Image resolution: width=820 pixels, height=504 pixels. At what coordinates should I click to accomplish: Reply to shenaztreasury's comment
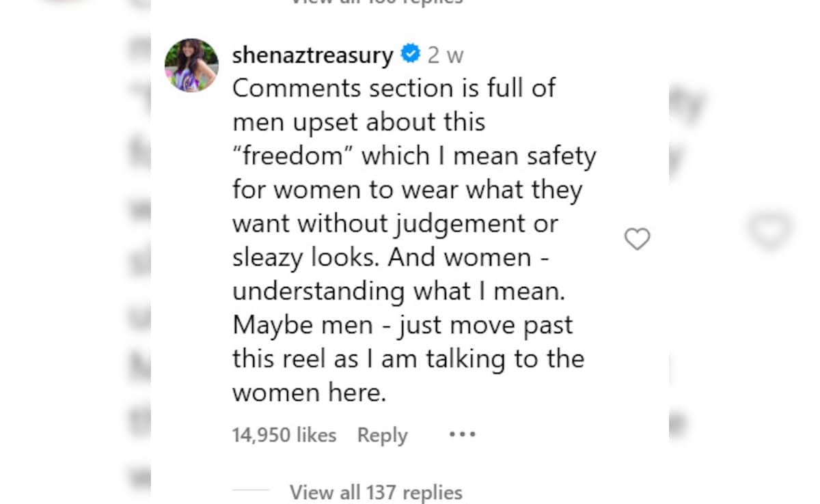pos(382,435)
